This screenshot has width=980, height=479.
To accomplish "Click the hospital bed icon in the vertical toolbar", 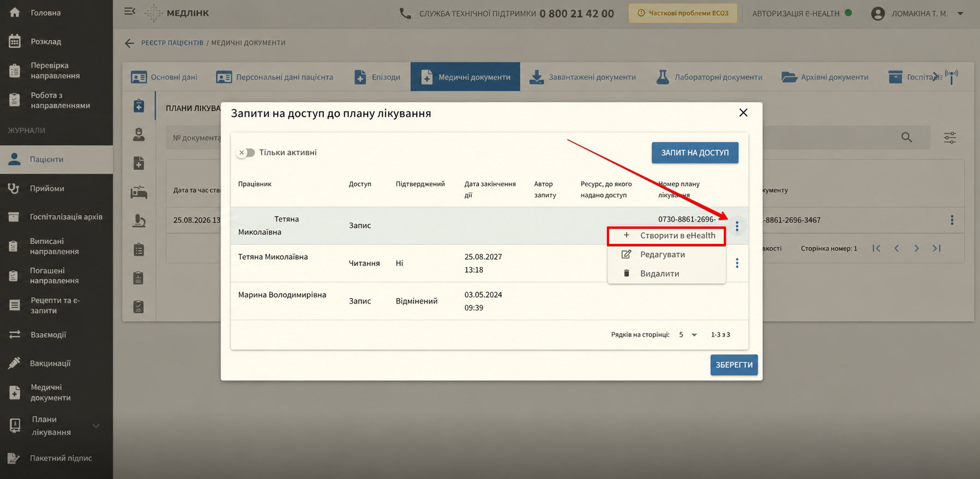I will pyautogui.click(x=139, y=192).
